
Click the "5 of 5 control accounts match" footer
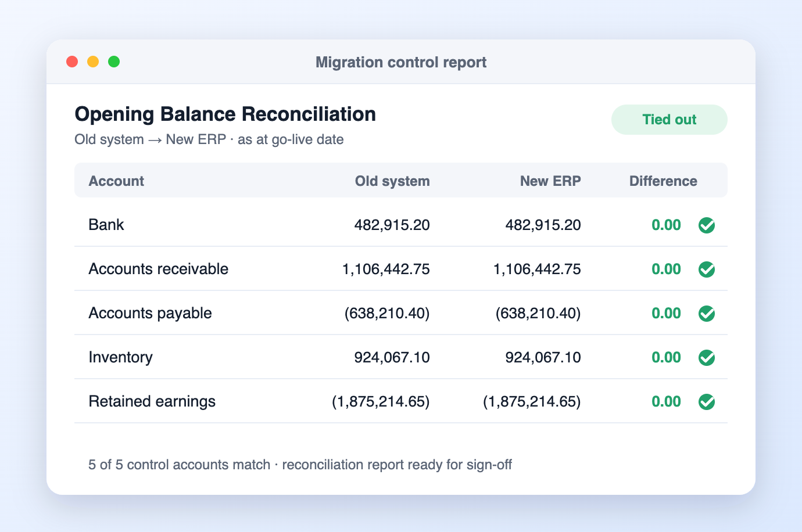point(179,465)
